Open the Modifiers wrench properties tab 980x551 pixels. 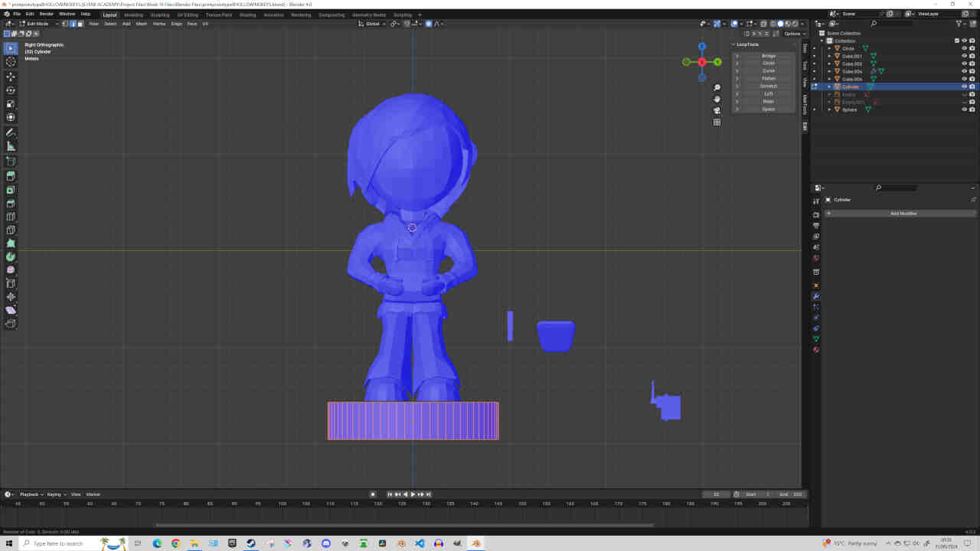click(x=816, y=296)
